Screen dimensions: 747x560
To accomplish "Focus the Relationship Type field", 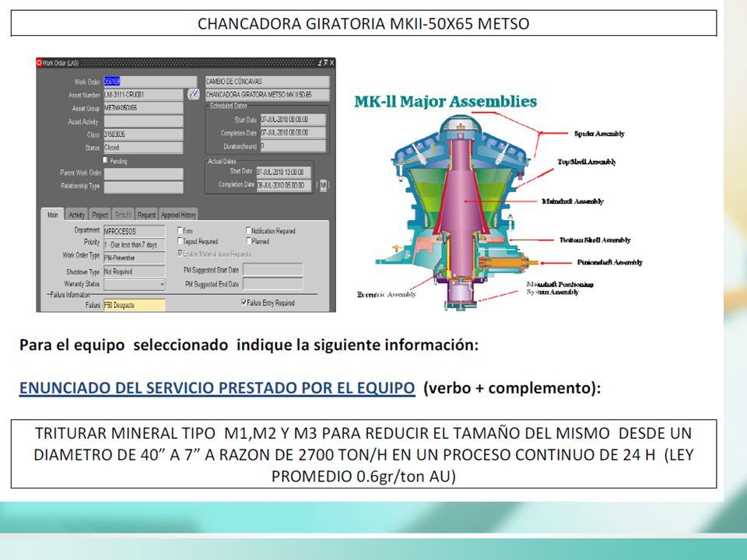I will click(143, 187).
